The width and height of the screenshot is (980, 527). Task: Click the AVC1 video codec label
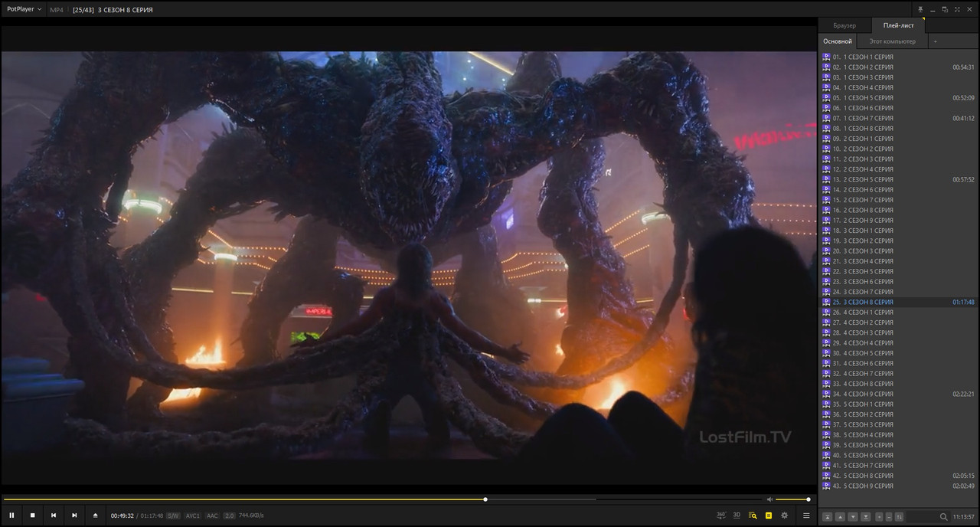pos(193,516)
